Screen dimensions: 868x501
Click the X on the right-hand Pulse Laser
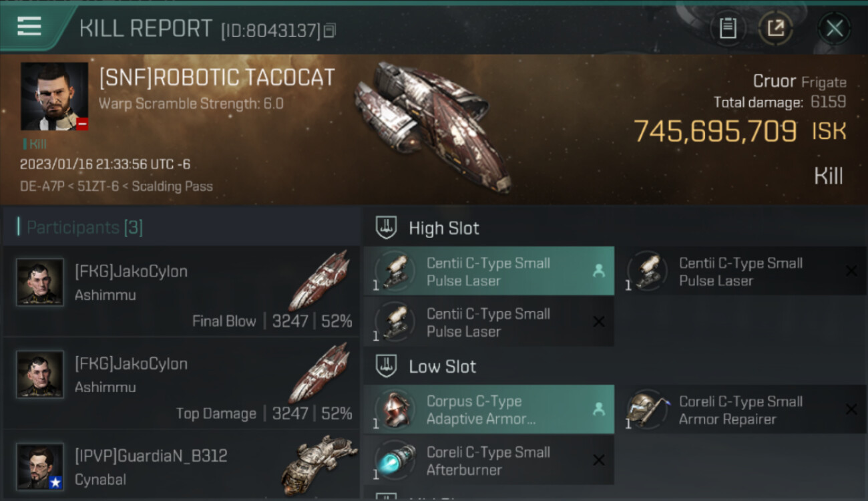(x=851, y=271)
